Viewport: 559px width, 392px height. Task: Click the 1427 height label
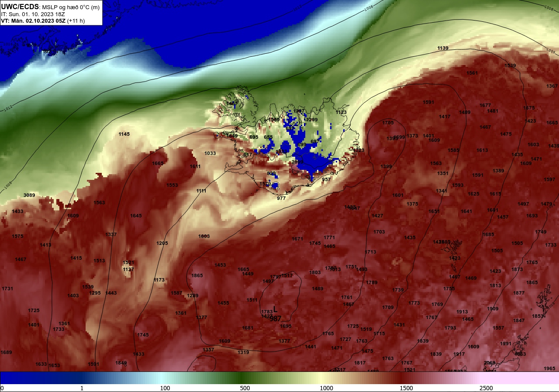377,216
